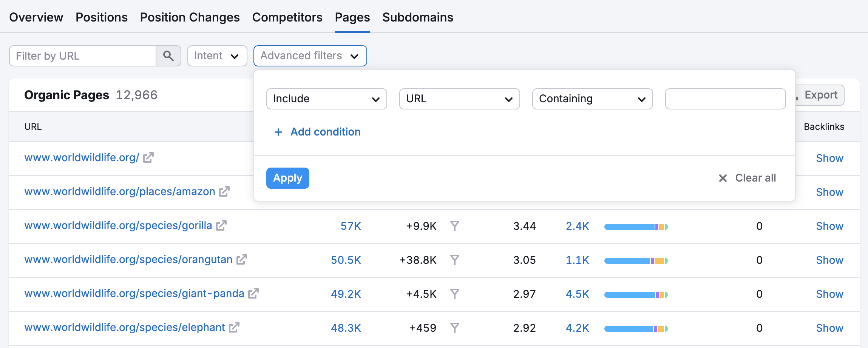Click the search magnifier icon button
The height and width of the screenshot is (348, 868).
coord(168,56)
